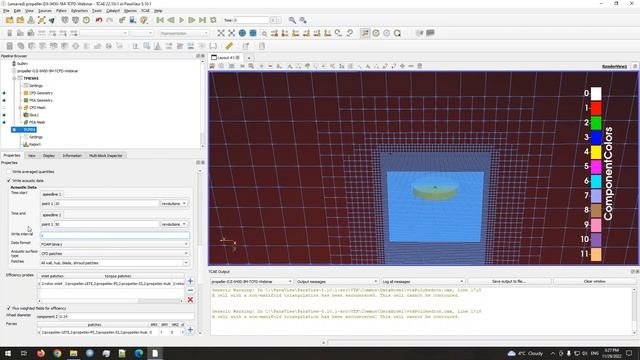Viewport: 640px width, 360px height.
Task: Click Play animation button
Action: coord(181,20)
